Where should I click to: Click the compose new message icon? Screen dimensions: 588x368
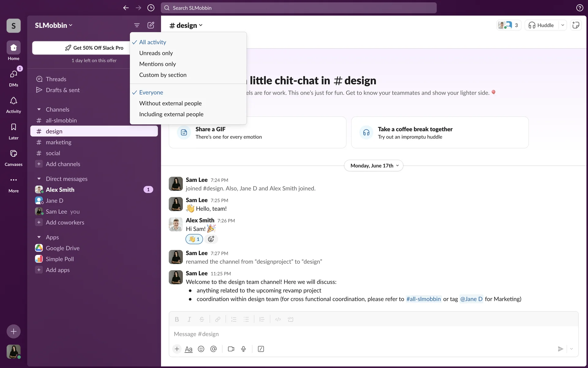click(151, 25)
